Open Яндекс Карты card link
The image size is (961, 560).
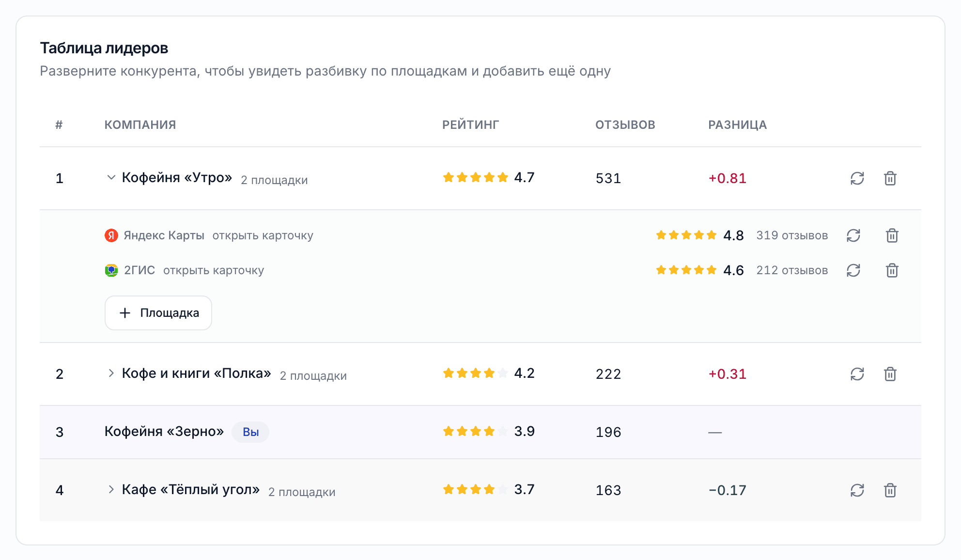pyautogui.click(x=263, y=235)
